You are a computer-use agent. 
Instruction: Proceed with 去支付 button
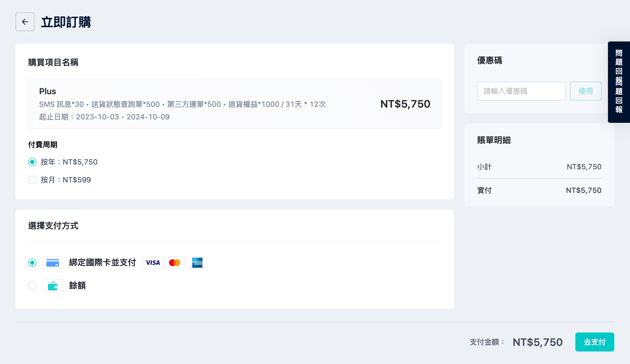[x=595, y=342]
